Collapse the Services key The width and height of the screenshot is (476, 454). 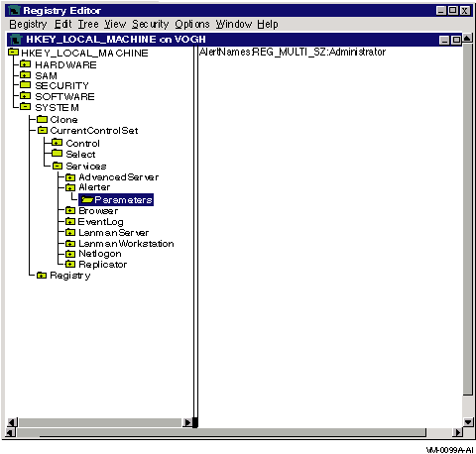[x=58, y=166]
